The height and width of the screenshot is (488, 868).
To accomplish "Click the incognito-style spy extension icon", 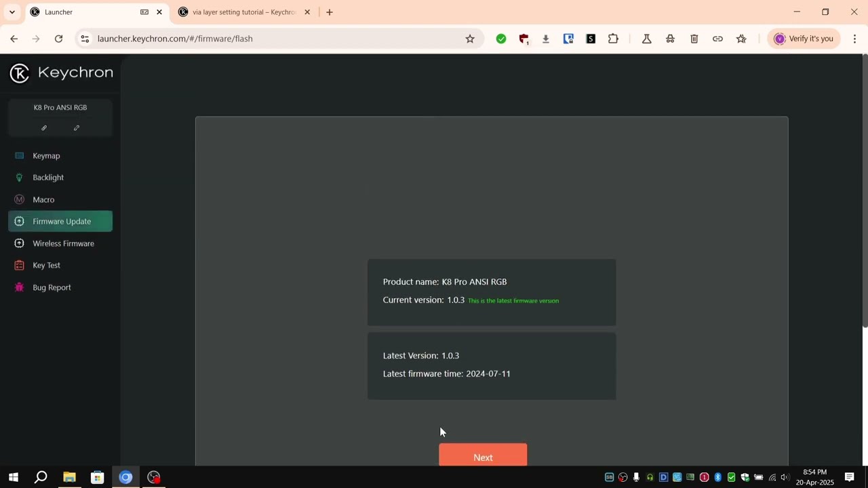I will coord(670,39).
